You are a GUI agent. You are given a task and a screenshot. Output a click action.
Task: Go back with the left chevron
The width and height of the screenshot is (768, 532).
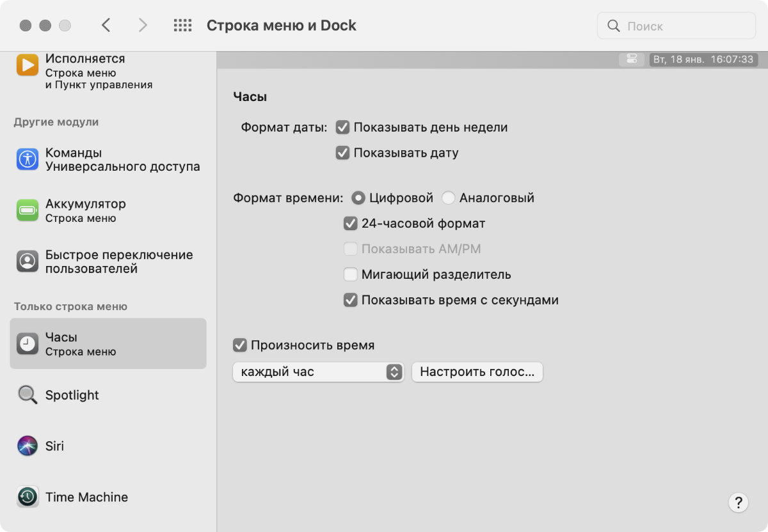click(x=106, y=26)
